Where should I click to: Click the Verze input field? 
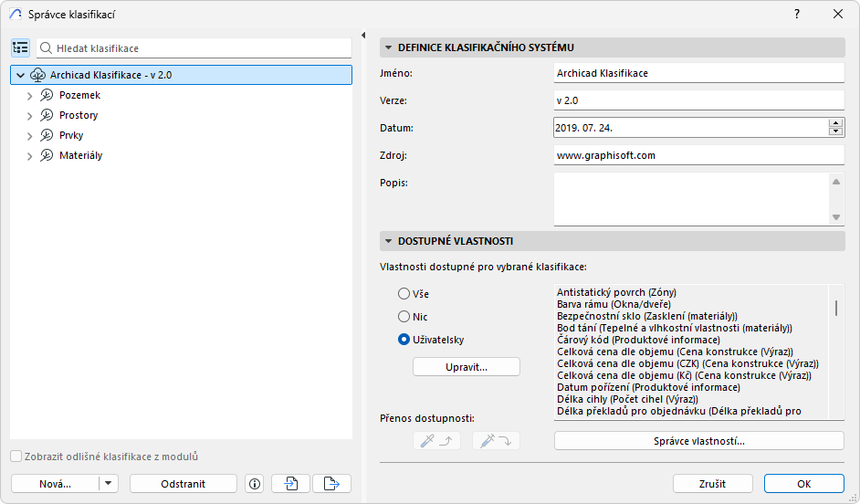coord(698,100)
